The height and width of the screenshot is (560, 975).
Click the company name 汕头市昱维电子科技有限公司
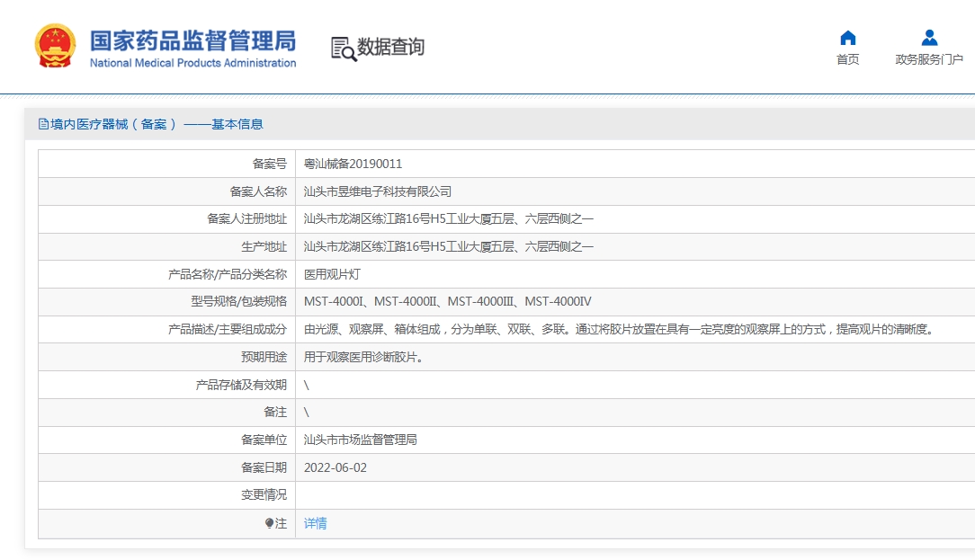tap(378, 191)
